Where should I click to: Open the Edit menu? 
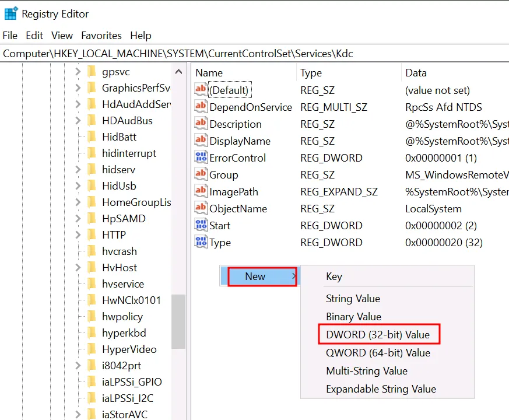tap(34, 36)
